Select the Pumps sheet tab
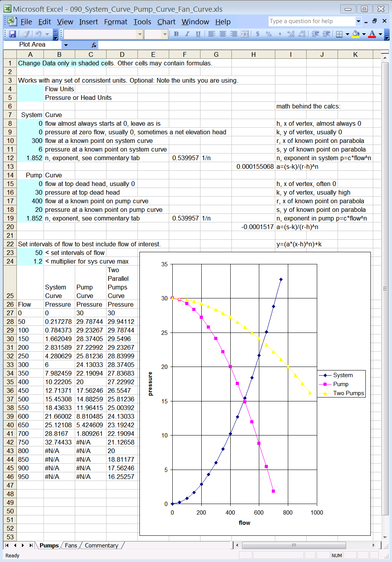 click(49, 546)
